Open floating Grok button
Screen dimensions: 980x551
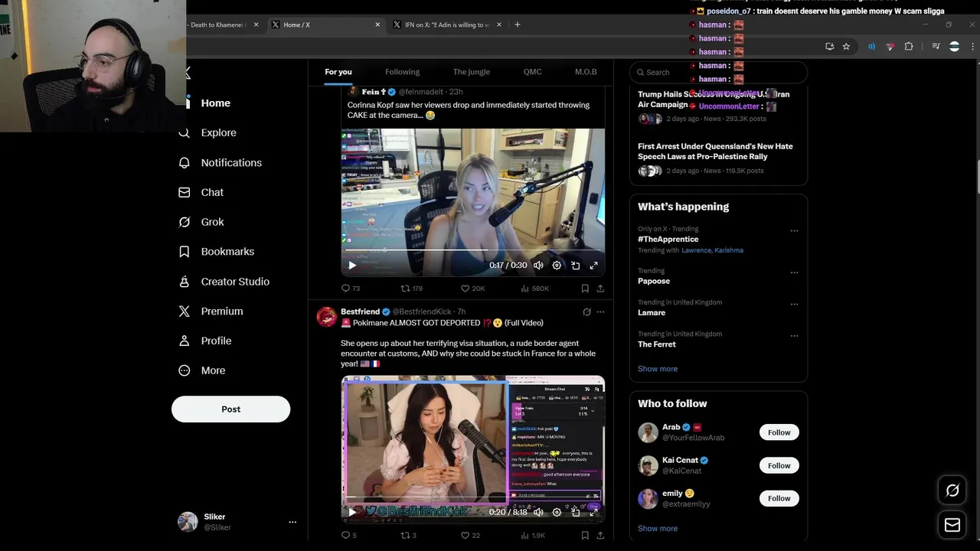click(952, 491)
